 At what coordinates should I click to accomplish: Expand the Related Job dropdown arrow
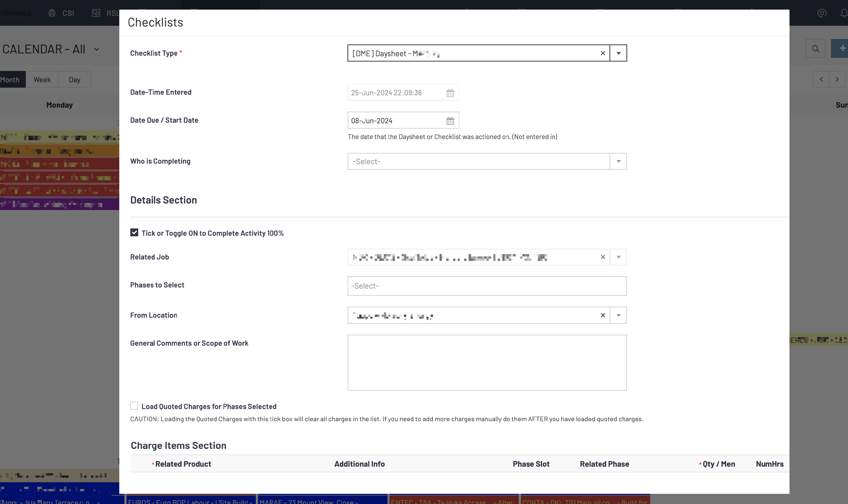[618, 257]
